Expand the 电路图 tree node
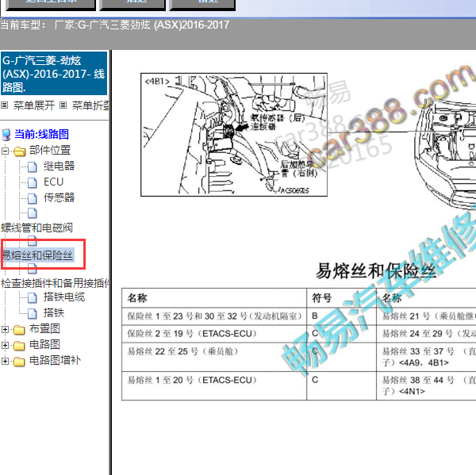This screenshot has width=476, height=475. (5, 345)
